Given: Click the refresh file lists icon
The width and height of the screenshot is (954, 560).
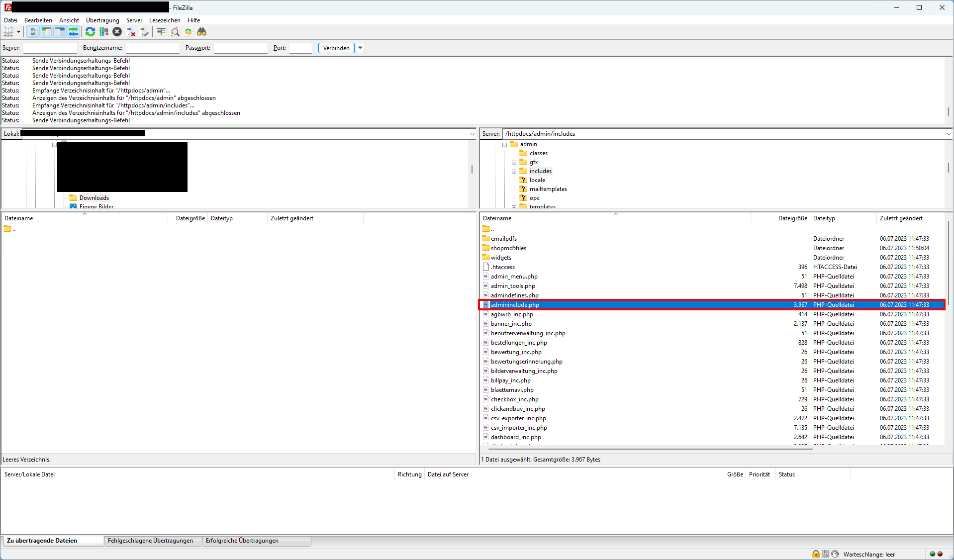Looking at the screenshot, I should 90,32.
